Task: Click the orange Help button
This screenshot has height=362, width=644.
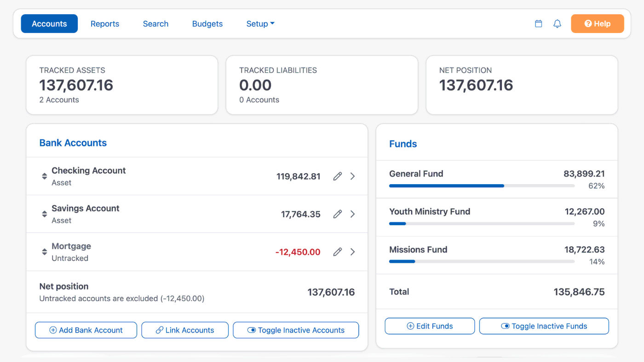Action: [x=598, y=24]
